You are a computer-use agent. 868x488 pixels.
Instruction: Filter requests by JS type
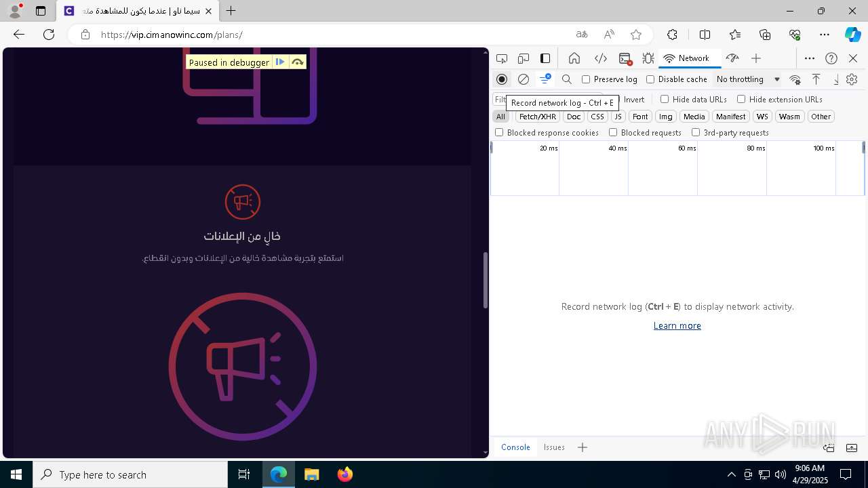pos(618,117)
